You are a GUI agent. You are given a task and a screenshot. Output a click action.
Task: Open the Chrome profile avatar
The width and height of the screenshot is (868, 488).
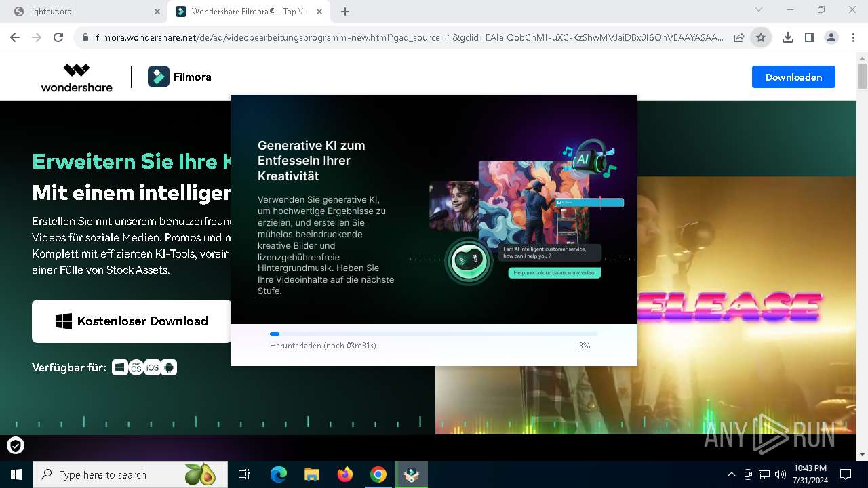tap(831, 38)
